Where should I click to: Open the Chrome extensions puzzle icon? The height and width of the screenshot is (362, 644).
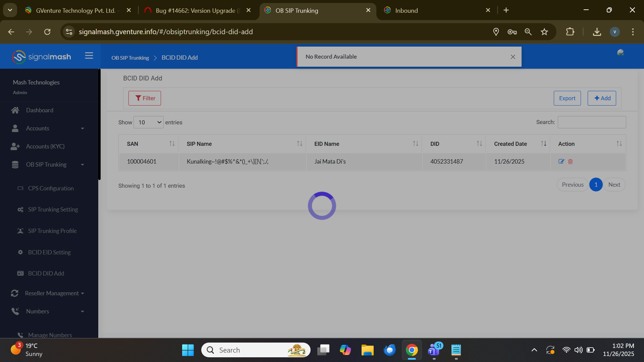[x=570, y=32]
